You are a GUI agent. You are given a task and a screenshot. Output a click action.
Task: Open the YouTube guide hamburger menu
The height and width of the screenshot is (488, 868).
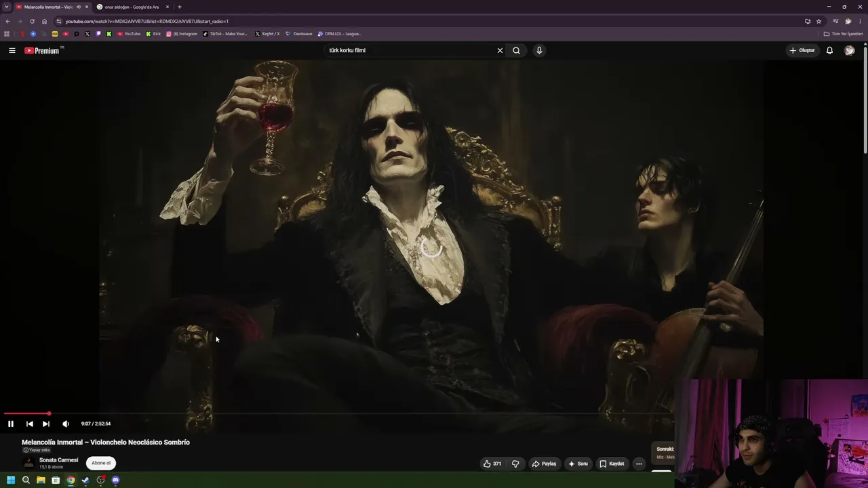(x=12, y=50)
